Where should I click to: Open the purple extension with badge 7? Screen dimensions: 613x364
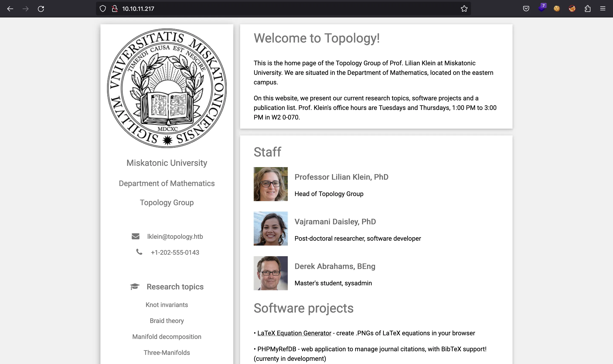point(542,8)
